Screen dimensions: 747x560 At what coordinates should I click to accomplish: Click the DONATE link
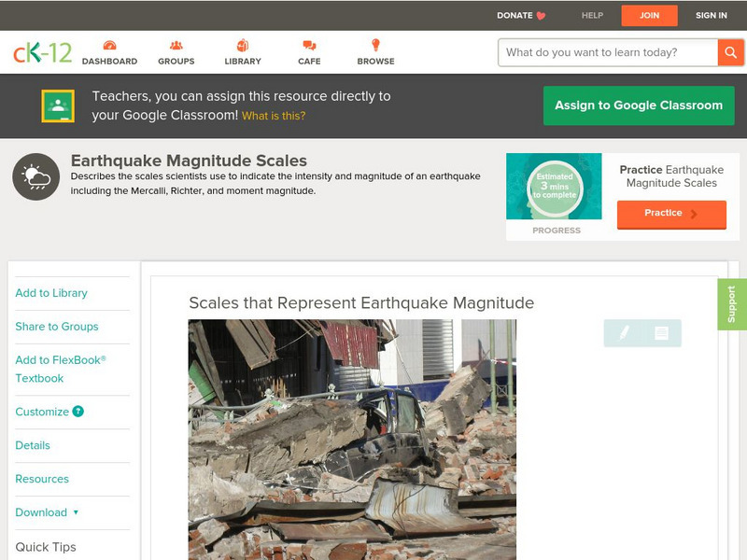(515, 15)
